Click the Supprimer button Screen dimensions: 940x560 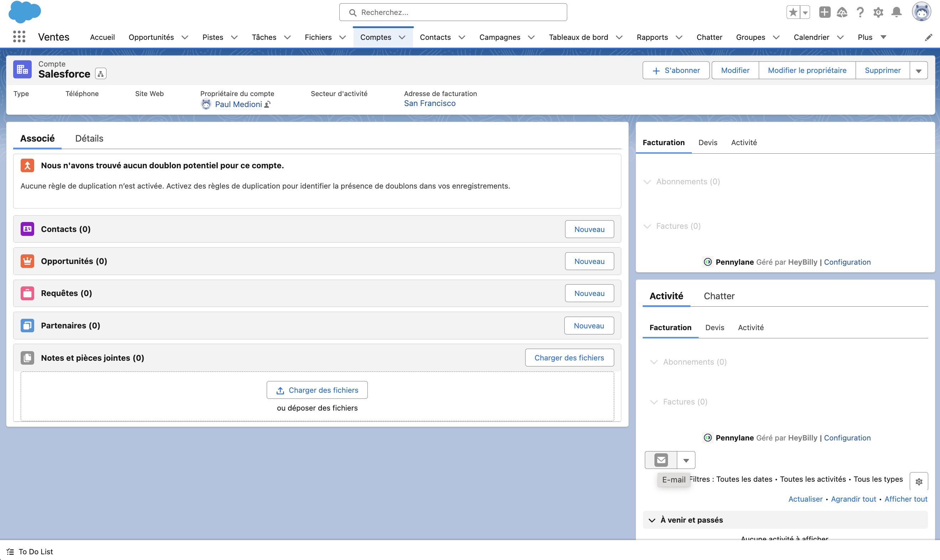coord(883,70)
